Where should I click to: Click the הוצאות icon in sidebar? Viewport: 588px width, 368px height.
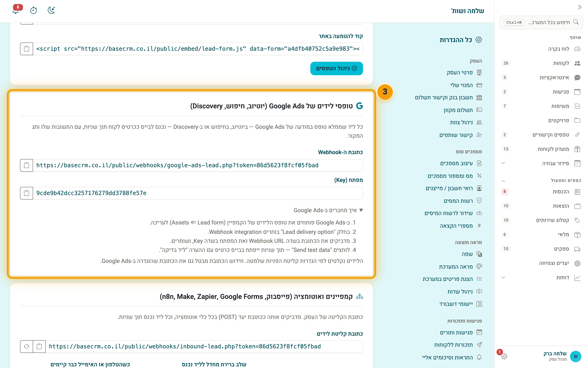pos(577,206)
